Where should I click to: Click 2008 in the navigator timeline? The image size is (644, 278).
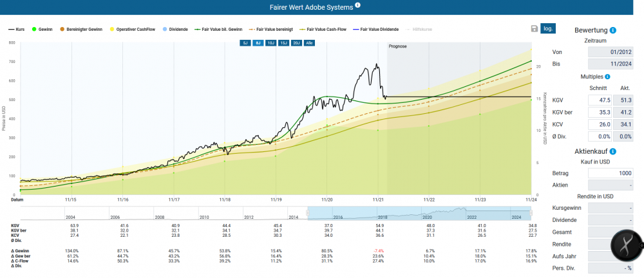(159, 218)
